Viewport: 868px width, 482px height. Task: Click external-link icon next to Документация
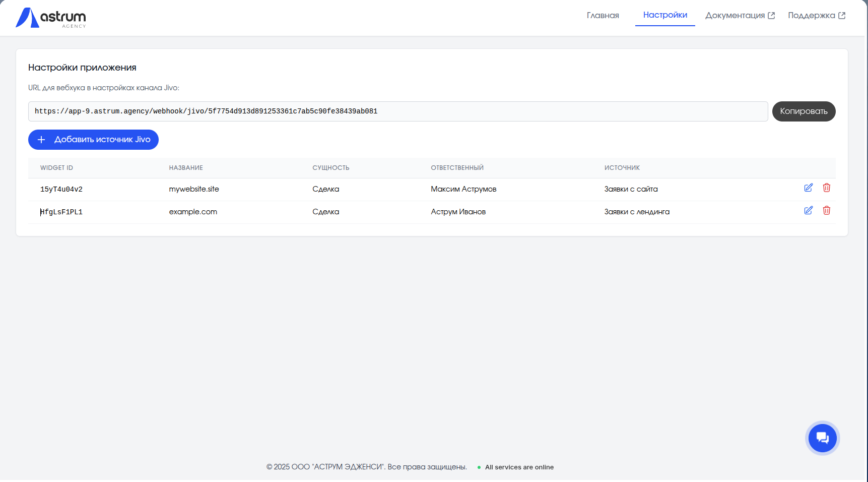[x=771, y=16]
